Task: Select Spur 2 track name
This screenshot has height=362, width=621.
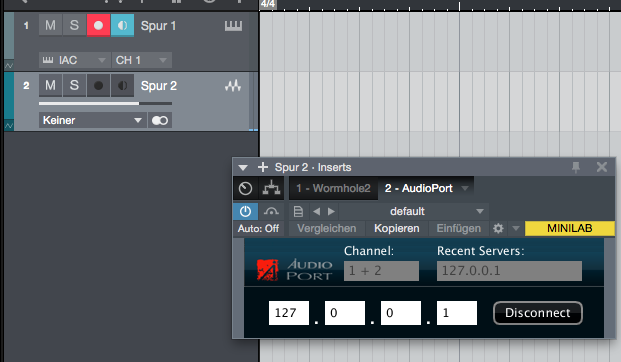Action: click(159, 86)
